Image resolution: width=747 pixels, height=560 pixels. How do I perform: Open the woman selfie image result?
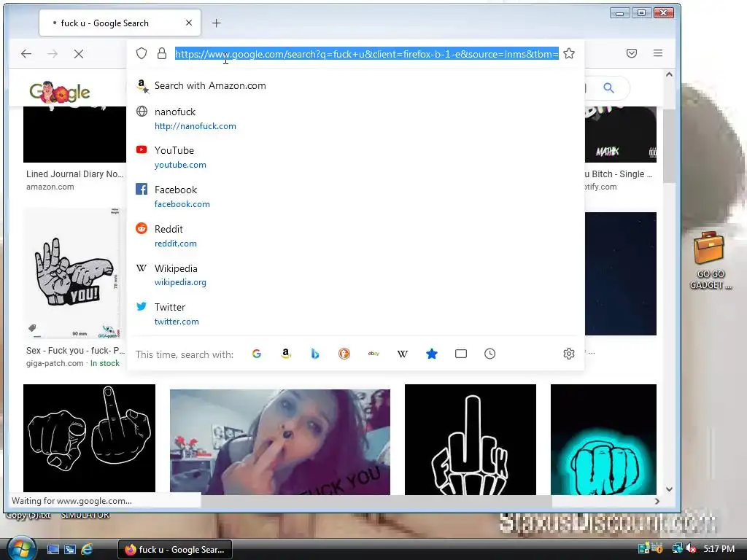tap(280, 442)
